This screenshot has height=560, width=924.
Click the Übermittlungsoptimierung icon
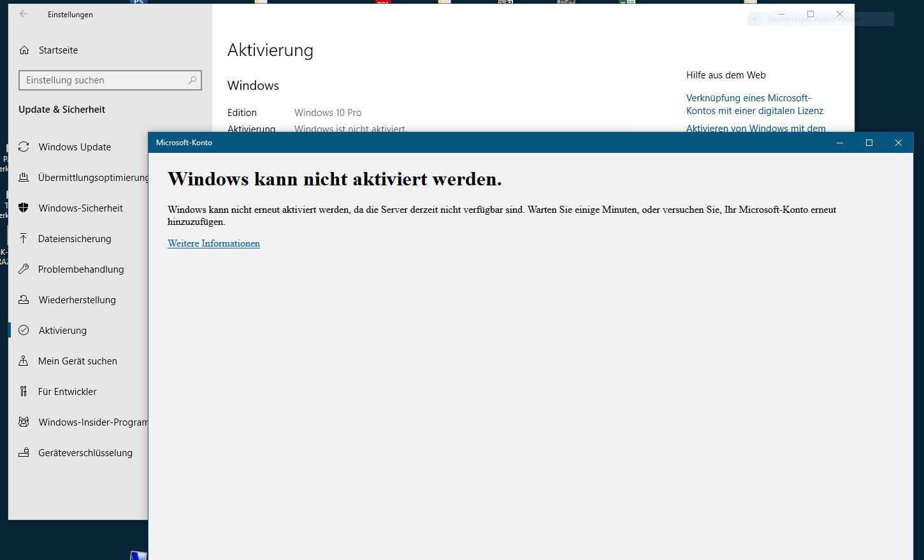click(24, 178)
